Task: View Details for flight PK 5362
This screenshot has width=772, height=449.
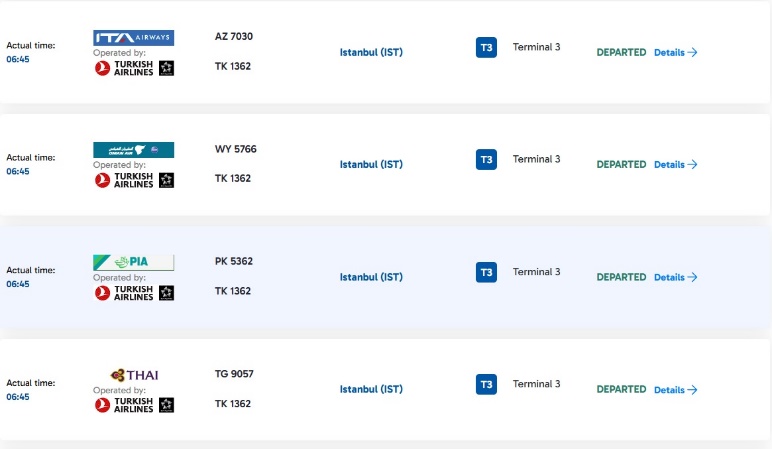Action: point(675,278)
